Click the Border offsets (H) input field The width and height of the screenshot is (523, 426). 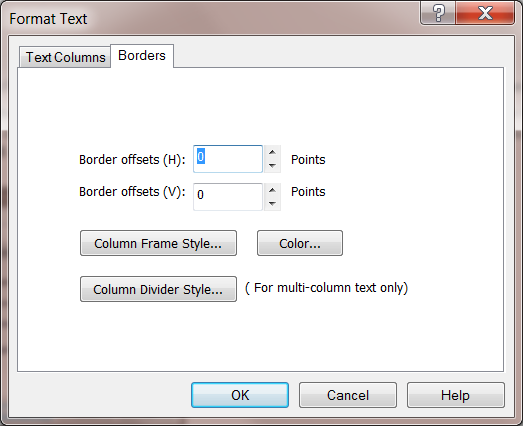coord(228,159)
